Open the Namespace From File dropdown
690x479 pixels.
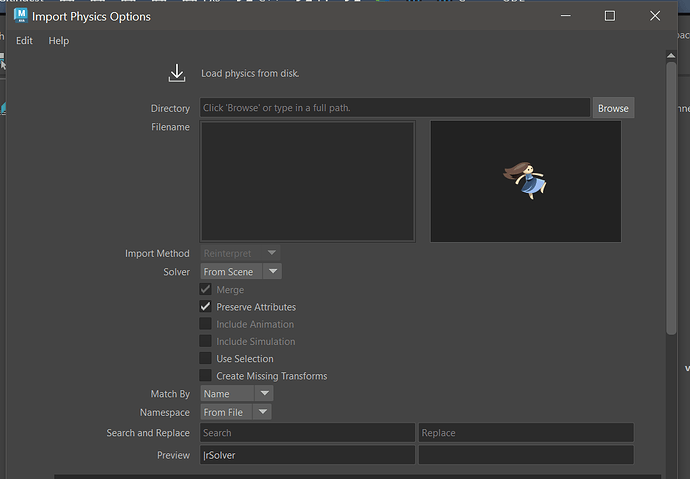click(235, 412)
